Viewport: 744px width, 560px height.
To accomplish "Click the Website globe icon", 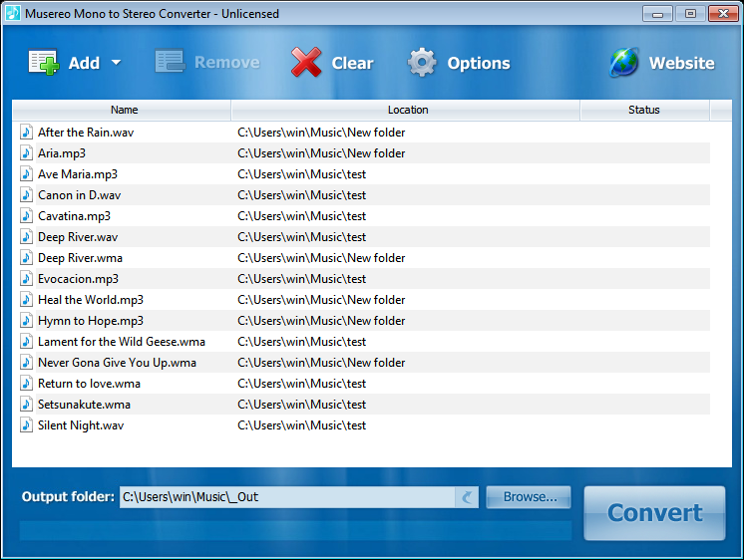I will tap(624, 63).
